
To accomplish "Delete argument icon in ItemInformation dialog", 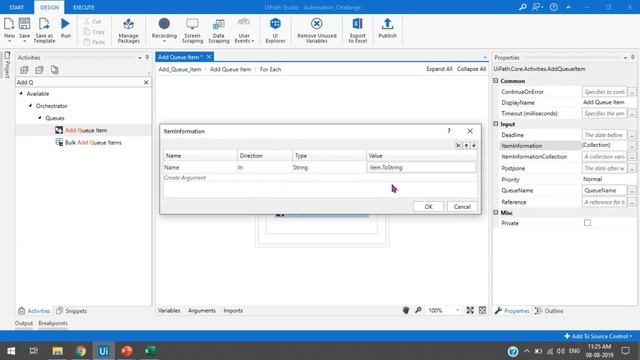I will pos(458,145).
